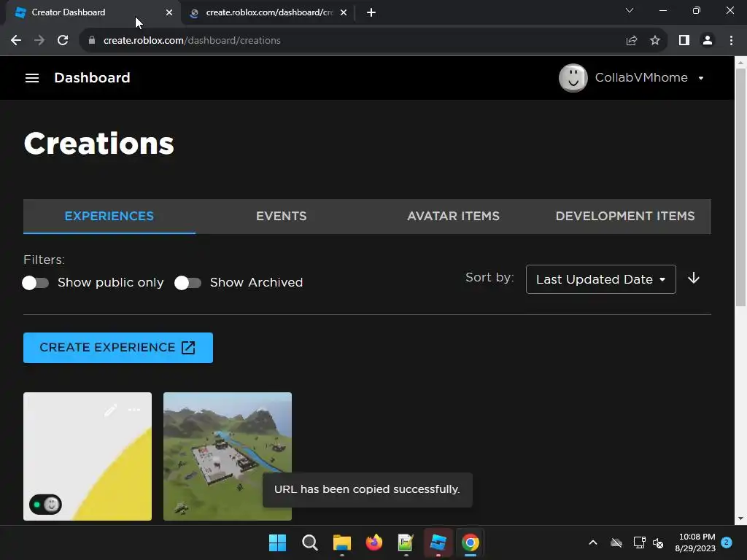This screenshot has height=560, width=747.
Task: Open the Avatar Items tab
Action: pos(453,216)
